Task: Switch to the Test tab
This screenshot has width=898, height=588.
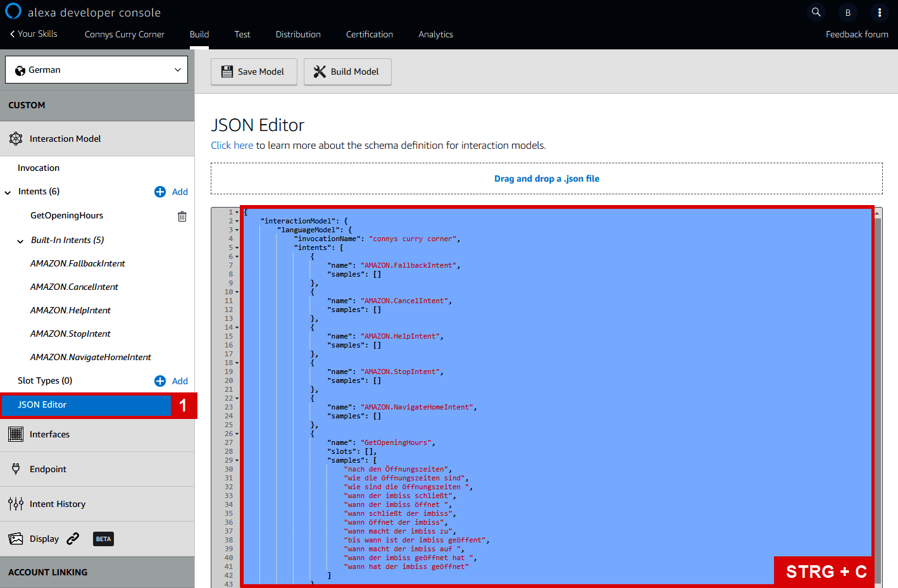Action: coord(242,34)
